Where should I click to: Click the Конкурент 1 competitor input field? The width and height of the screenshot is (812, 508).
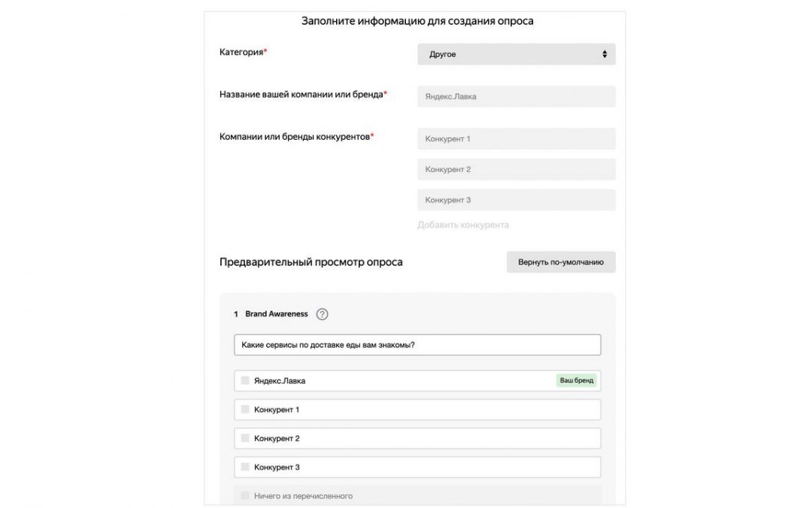516,138
